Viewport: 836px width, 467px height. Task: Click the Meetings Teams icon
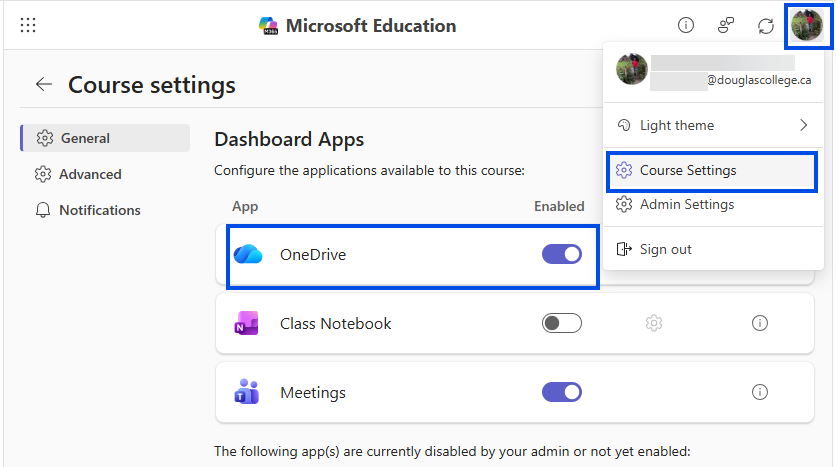click(246, 392)
